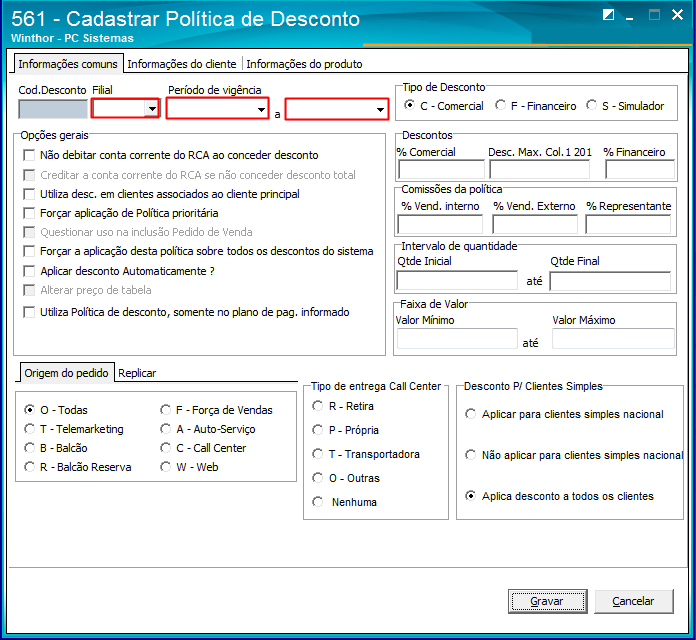This screenshot has width=696, height=640.
Task: Switch to Informações do cliente tab
Action: [x=182, y=64]
